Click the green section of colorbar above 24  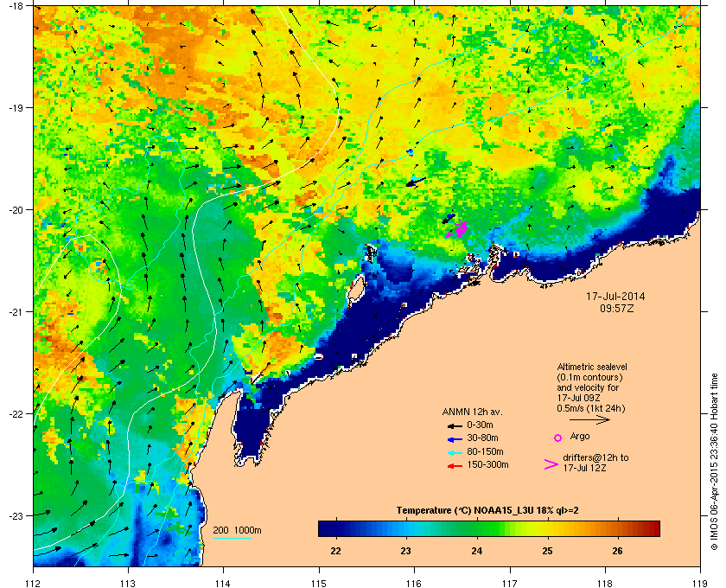(477, 528)
